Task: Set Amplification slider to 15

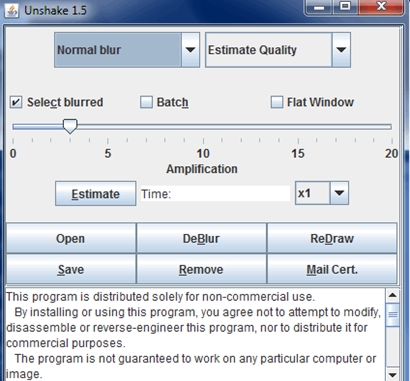Action: point(298,127)
